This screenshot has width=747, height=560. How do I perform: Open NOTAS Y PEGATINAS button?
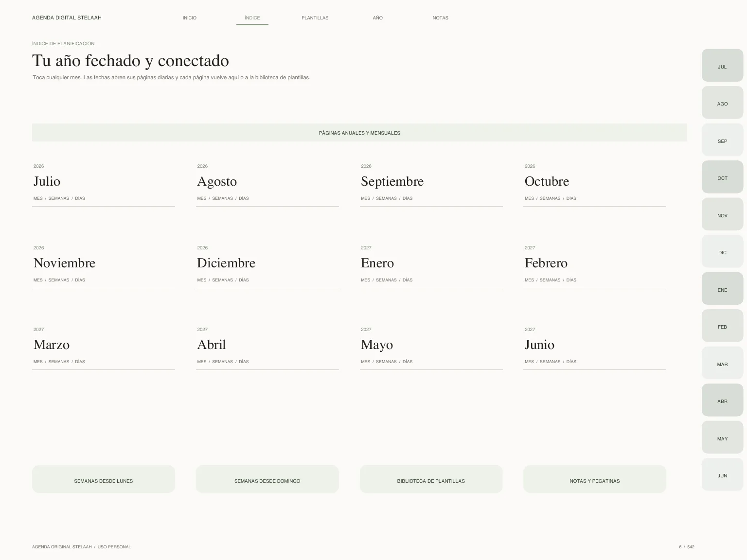click(595, 479)
